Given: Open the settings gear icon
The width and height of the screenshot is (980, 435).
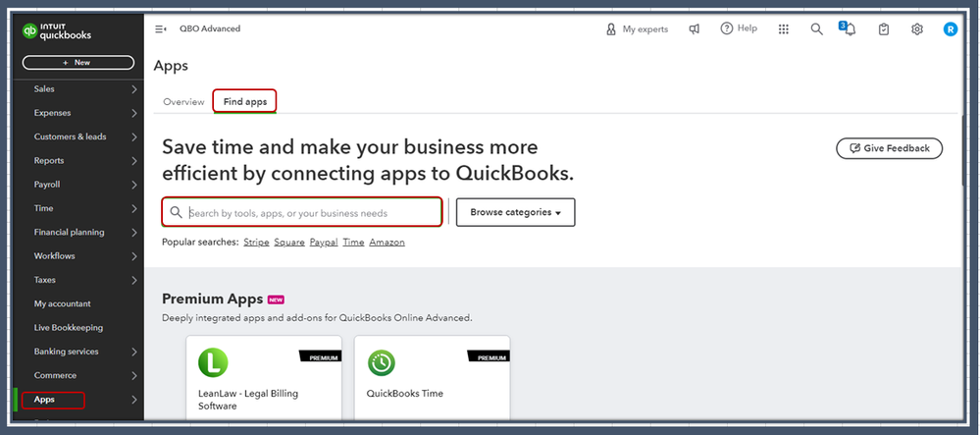Looking at the screenshot, I should [917, 29].
